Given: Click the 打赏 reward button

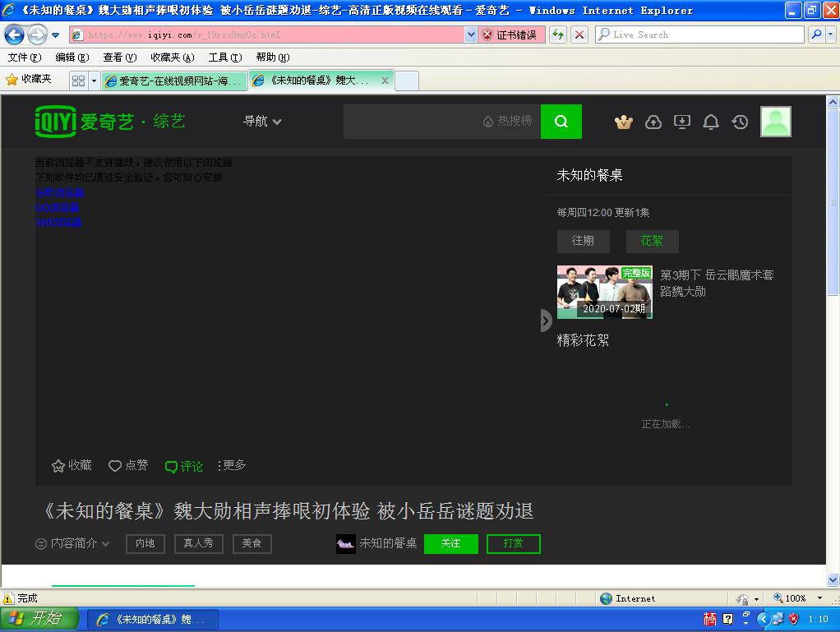Looking at the screenshot, I should (x=513, y=544).
